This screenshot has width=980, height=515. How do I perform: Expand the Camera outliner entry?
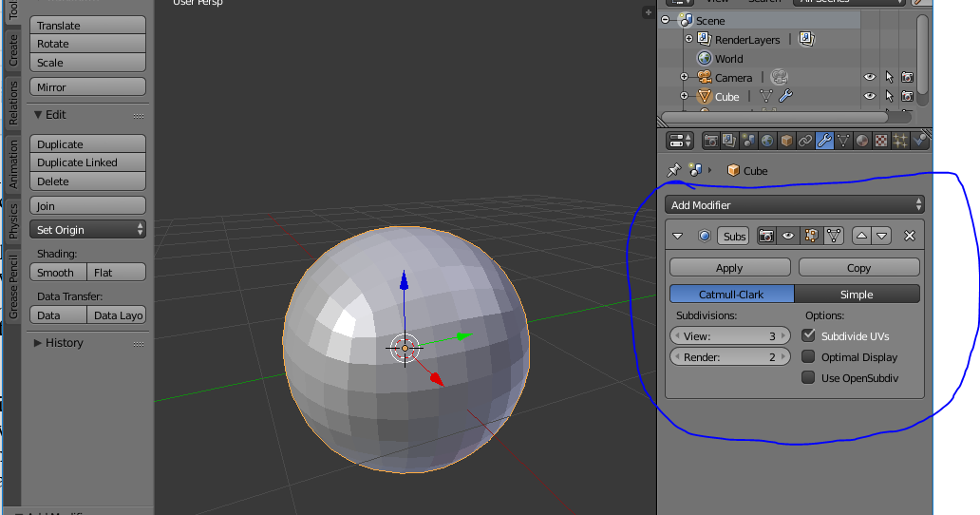pos(685,77)
